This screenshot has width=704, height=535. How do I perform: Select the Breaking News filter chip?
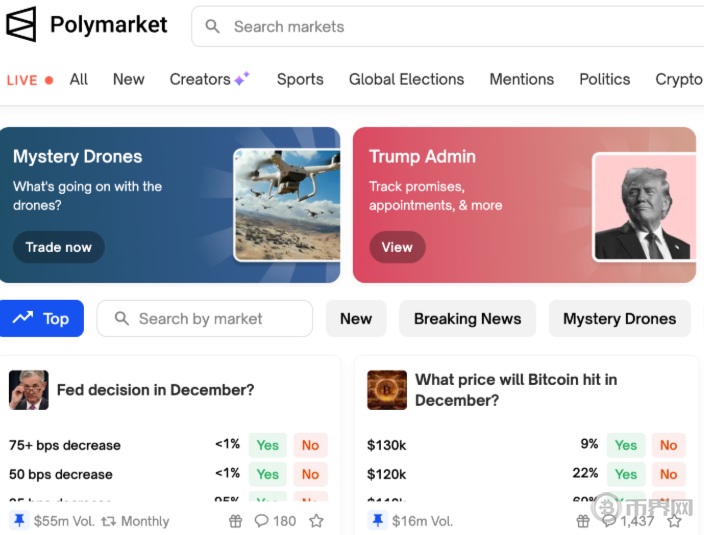tap(467, 319)
